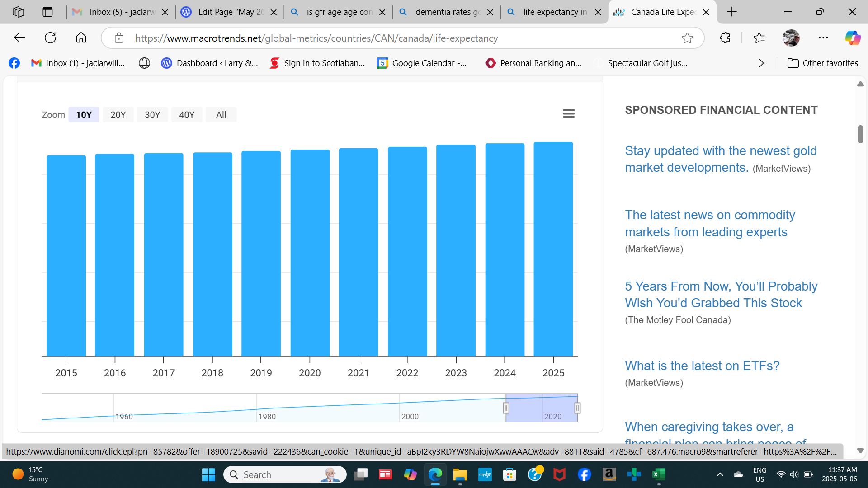Select the 20Y zoom range
The width and height of the screenshot is (868, 488).
pyautogui.click(x=118, y=115)
